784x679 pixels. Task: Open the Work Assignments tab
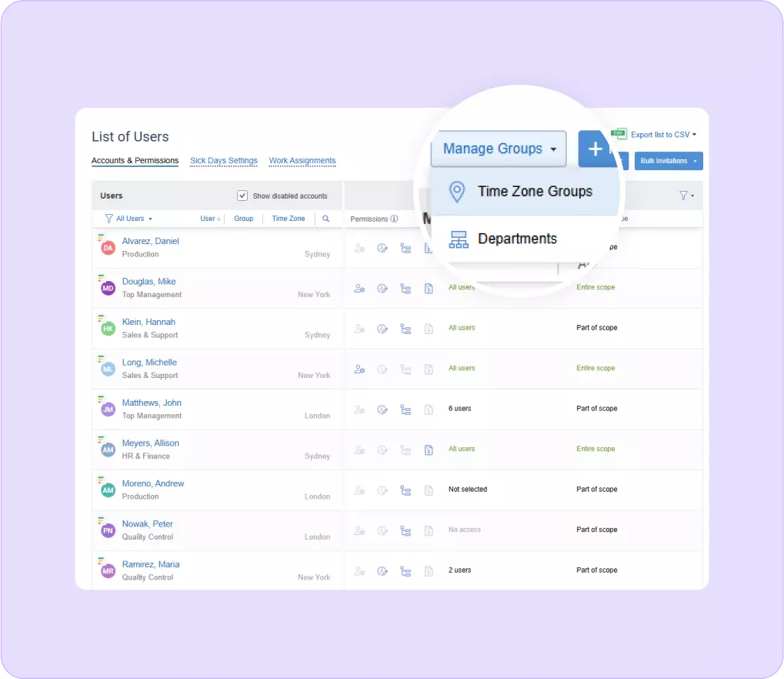302,161
